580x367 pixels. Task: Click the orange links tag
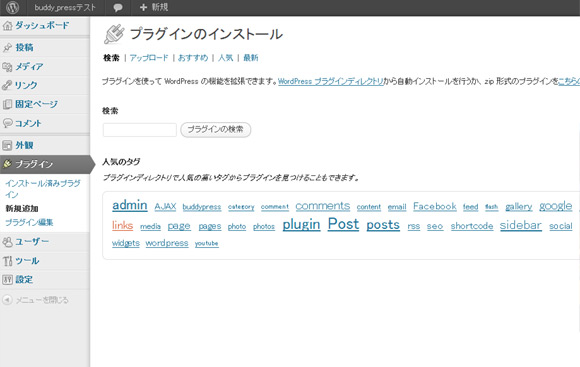[122, 225]
